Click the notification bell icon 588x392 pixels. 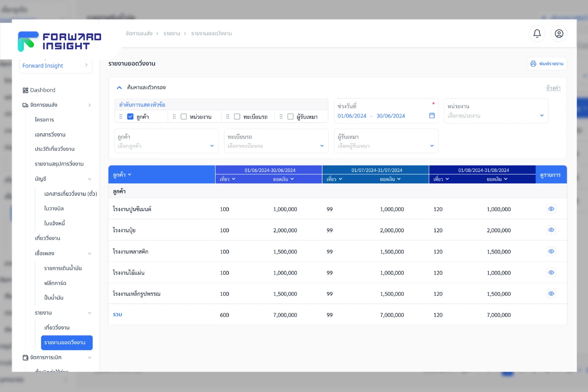(537, 34)
